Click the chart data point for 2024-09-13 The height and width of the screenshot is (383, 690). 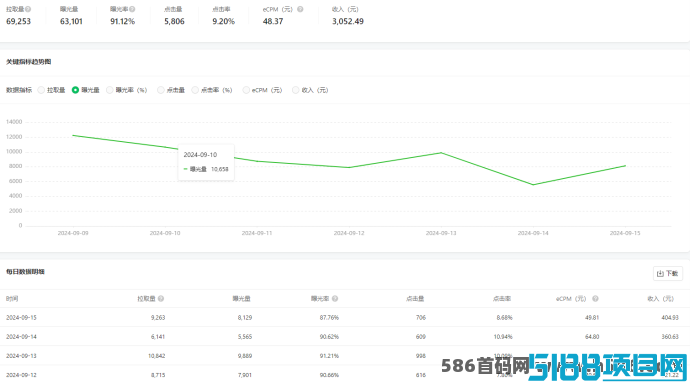441,153
